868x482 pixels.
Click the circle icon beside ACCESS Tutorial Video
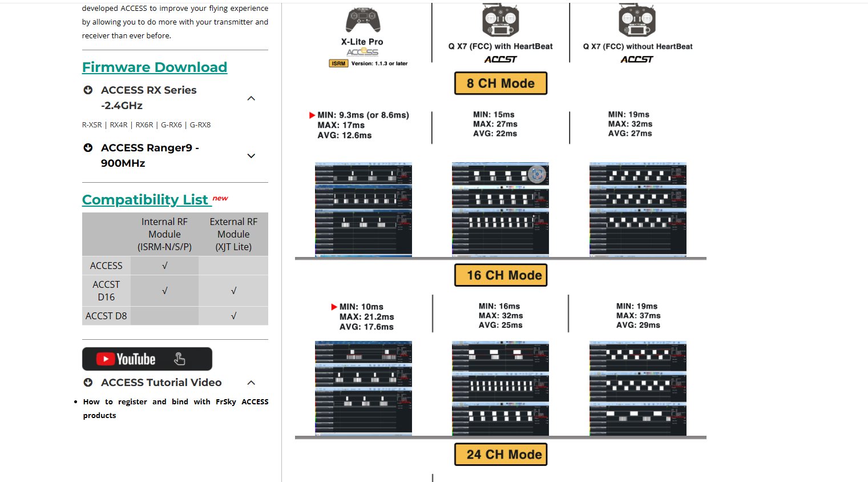click(88, 383)
